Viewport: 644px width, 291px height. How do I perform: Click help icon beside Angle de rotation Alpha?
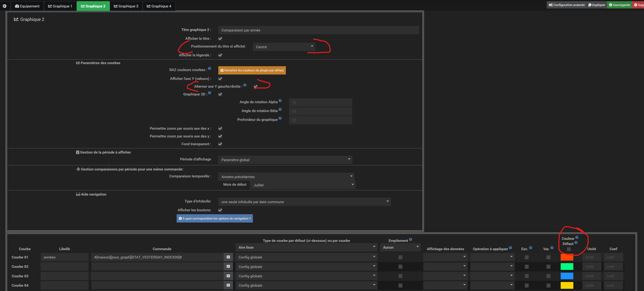click(280, 100)
